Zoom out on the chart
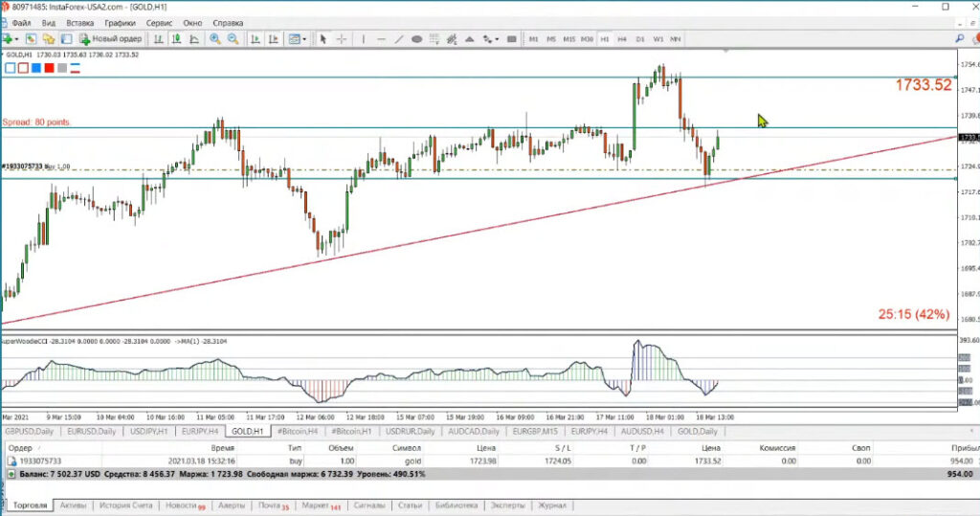Image resolution: width=980 pixels, height=516 pixels. [x=234, y=39]
